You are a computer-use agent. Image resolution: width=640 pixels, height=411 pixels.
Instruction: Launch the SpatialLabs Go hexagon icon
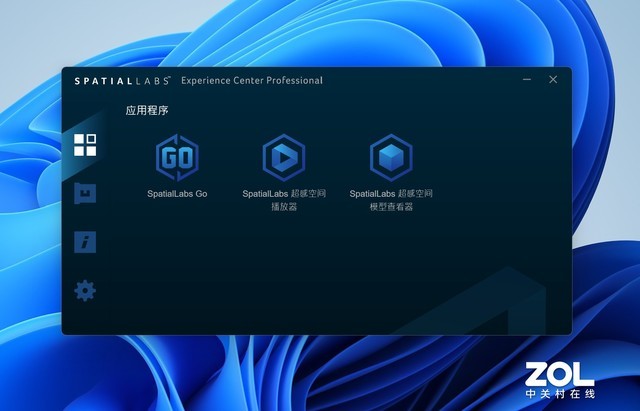[x=177, y=158]
